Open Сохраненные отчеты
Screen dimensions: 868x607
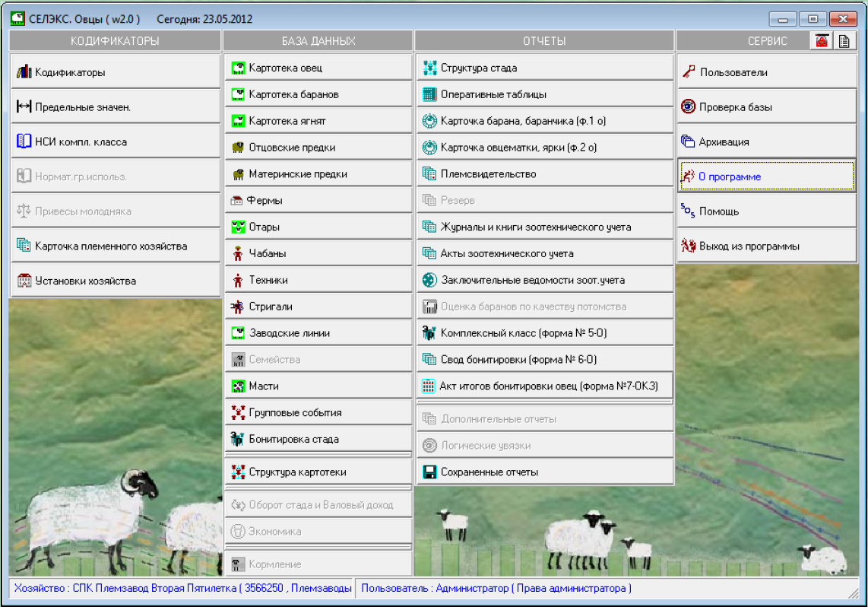544,472
